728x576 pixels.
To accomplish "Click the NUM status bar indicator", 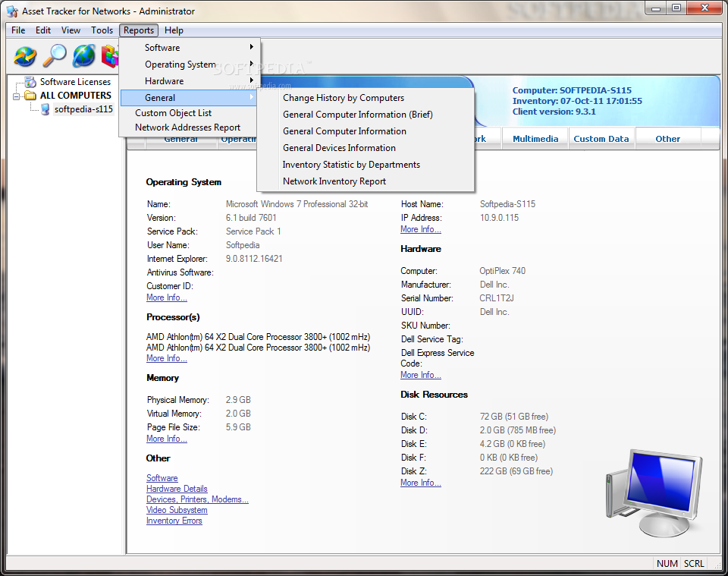I will pyautogui.click(x=667, y=563).
